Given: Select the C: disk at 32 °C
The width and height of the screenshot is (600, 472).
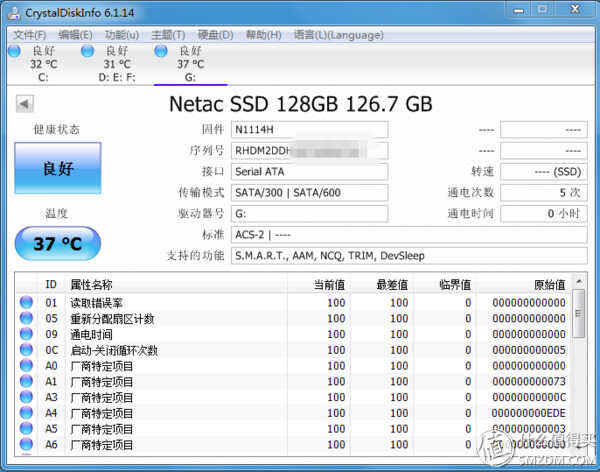Looking at the screenshot, I should point(43,64).
